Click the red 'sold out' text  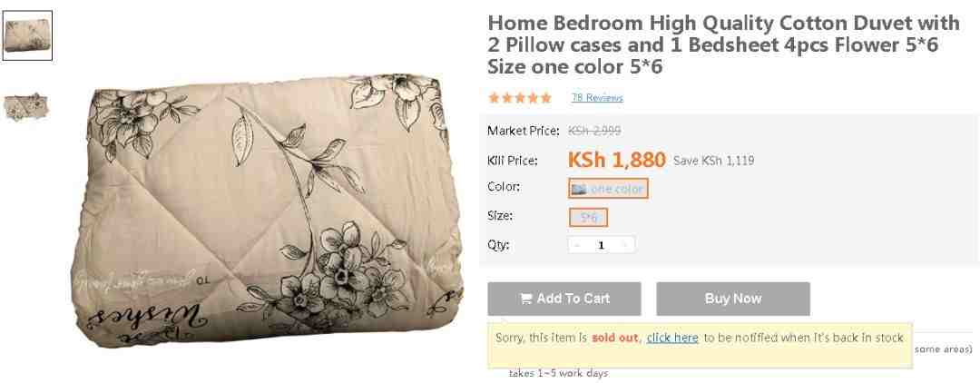pos(615,338)
